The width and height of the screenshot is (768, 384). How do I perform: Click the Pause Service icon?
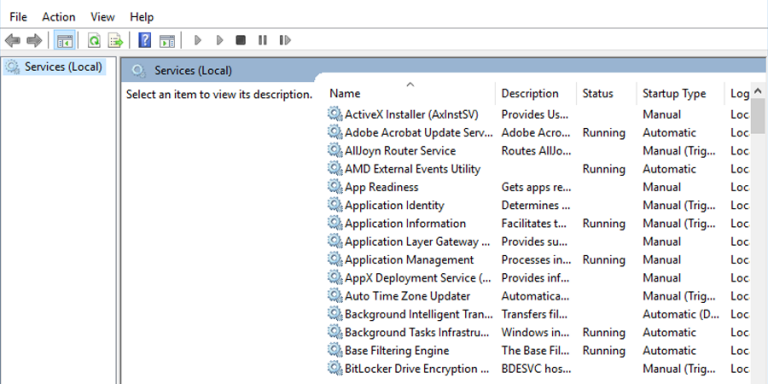pyautogui.click(x=263, y=40)
